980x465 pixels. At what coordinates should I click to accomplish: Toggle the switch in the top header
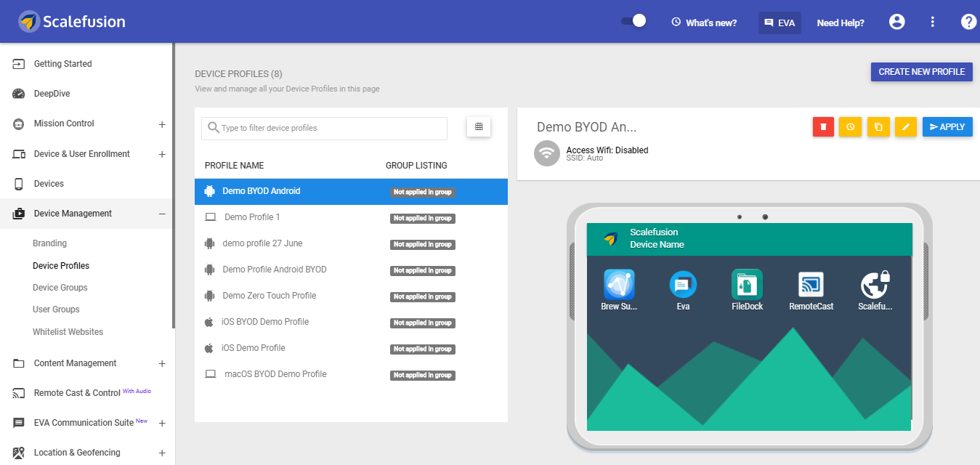[x=633, y=21]
